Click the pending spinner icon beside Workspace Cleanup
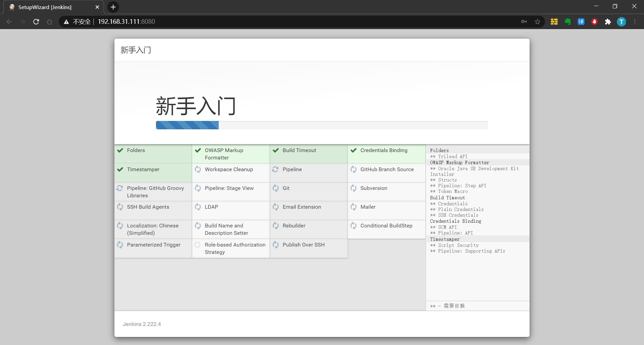Viewport: 644px width, 345px height. coord(198,169)
